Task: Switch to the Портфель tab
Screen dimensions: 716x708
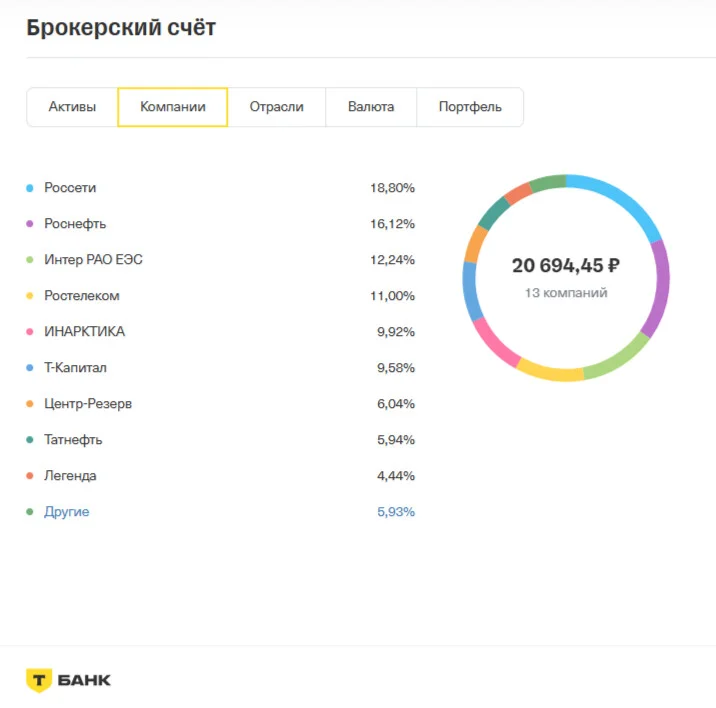Action: point(470,107)
